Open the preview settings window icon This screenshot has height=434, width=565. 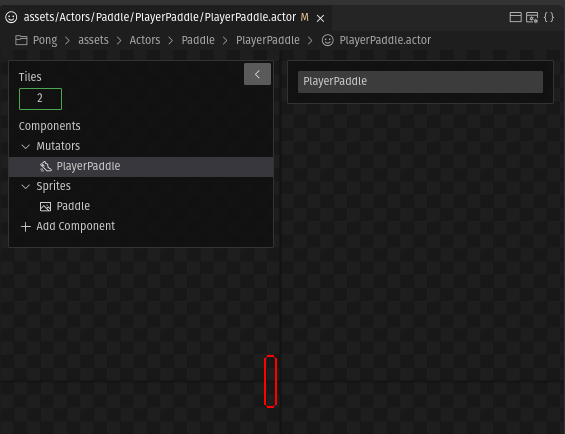(532, 17)
